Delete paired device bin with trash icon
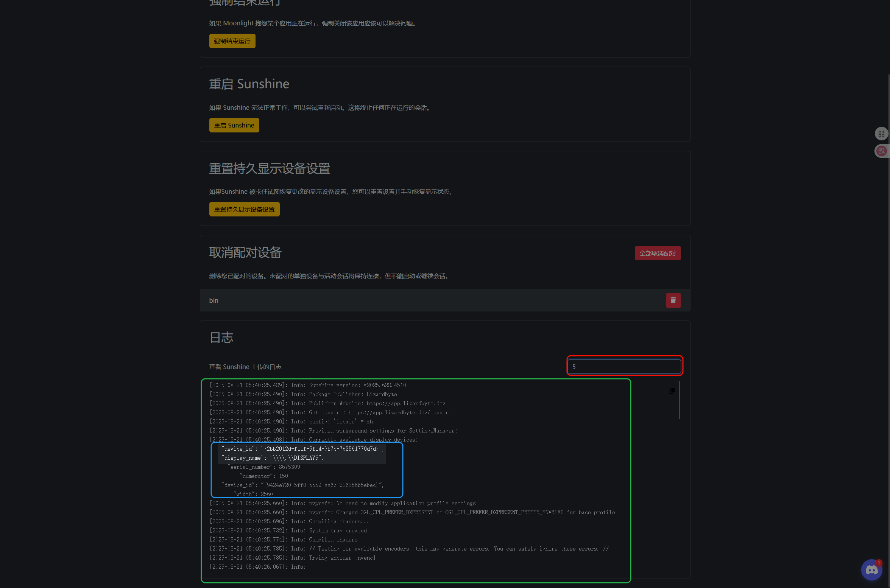This screenshot has height=588, width=890. 673,300
